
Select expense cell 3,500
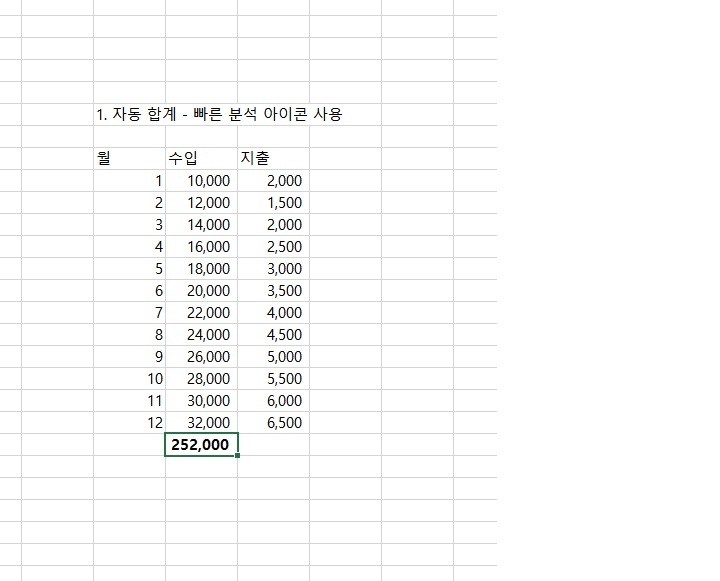273,291
